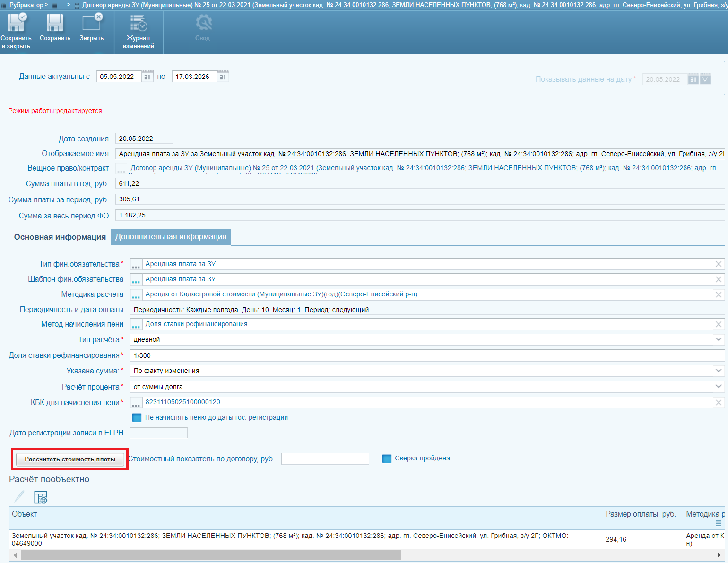Open calendar for end date 17.03.2026
The image size is (728, 563).
[x=223, y=77]
